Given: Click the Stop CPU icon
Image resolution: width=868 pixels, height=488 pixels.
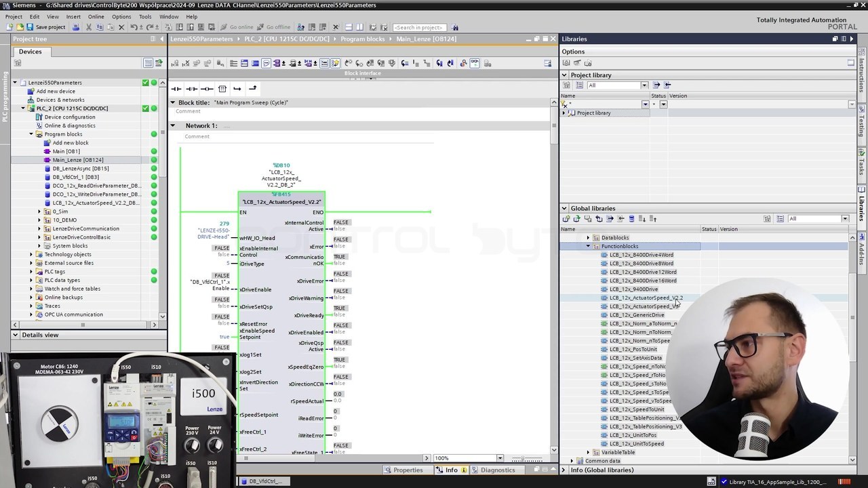Looking at the screenshot, I should 323,27.
